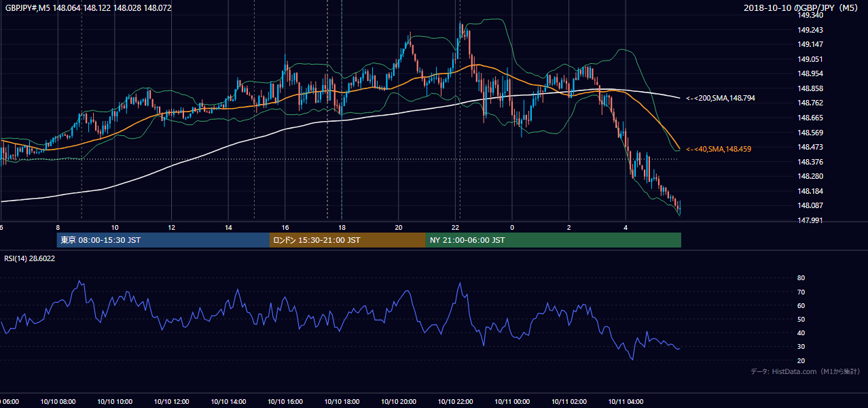Click RSI scale value 80
Screen dimensions: 868x408
tap(801, 278)
